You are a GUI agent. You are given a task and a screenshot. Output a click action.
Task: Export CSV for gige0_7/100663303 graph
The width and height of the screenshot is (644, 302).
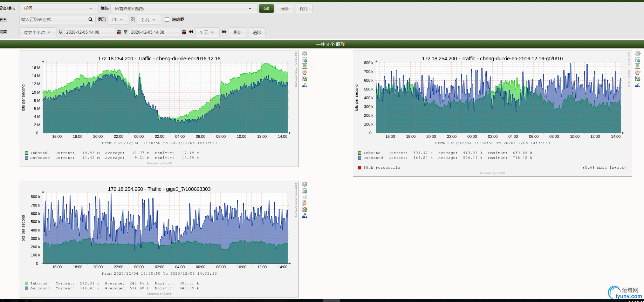304,190
